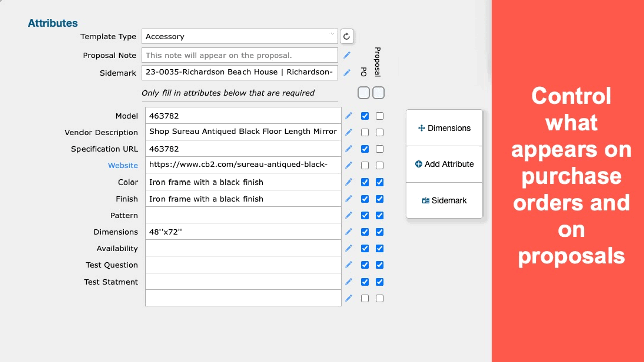
Task: Click the Dimensions button
Action: (x=444, y=128)
